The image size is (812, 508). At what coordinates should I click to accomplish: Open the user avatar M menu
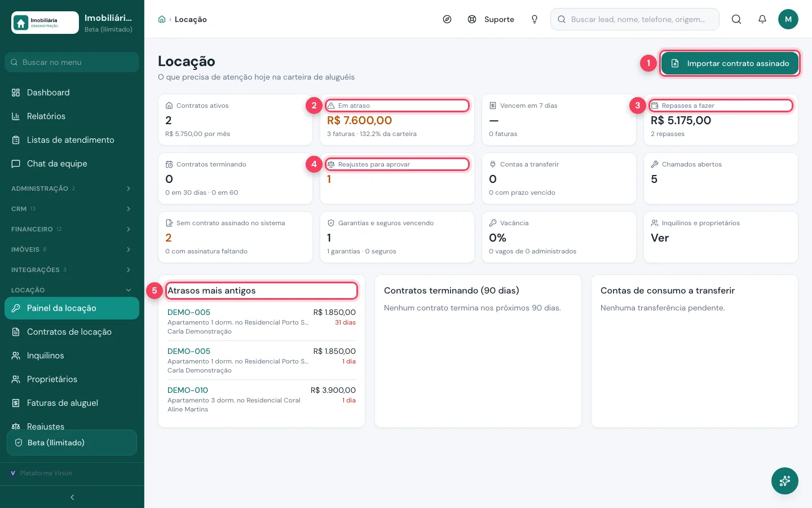788,19
